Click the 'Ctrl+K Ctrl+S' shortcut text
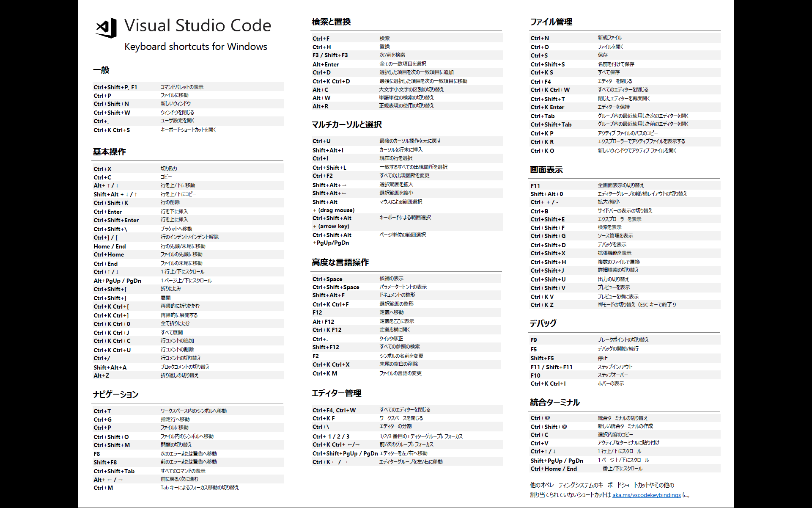Image resolution: width=812 pixels, height=508 pixels. (x=112, y=130)
